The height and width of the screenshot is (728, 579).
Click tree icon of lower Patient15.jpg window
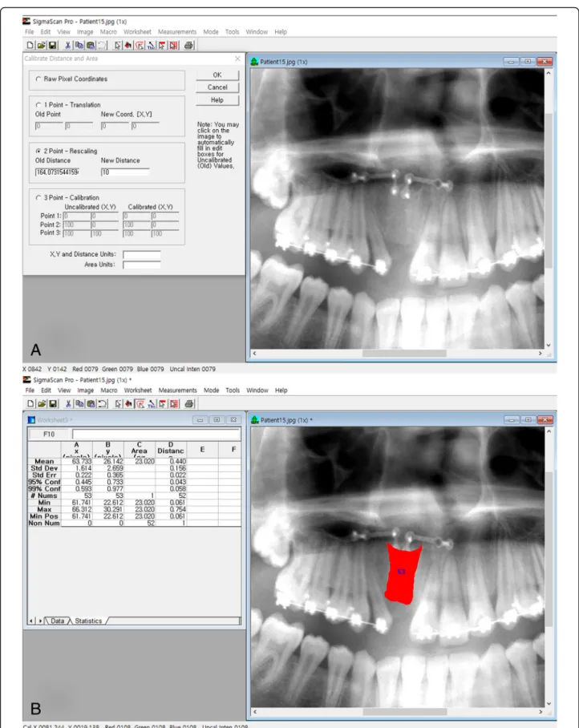tap(254, 419)
